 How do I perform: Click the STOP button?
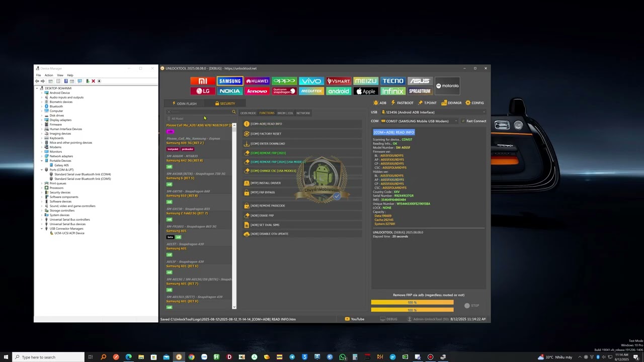(x=472, y=306)
